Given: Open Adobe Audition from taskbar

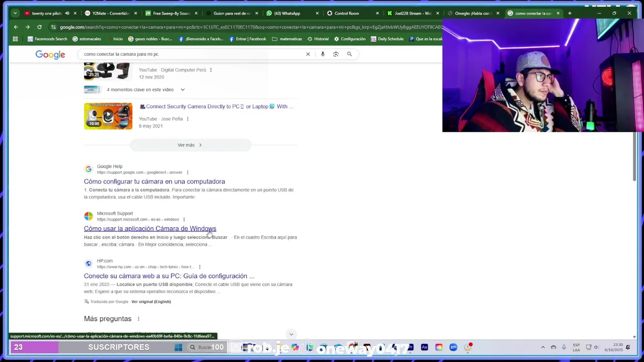Looking at the screenshot, I should click(x=425, y=347).
